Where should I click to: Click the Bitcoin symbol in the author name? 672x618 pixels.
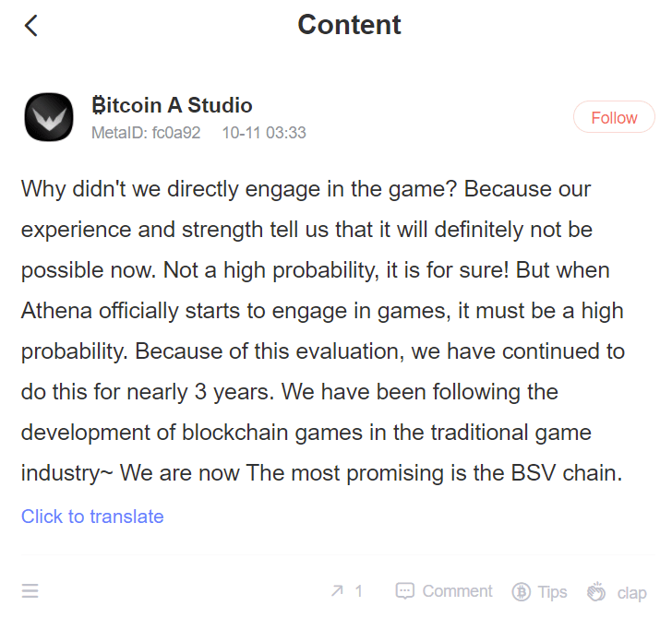[99, 105]
